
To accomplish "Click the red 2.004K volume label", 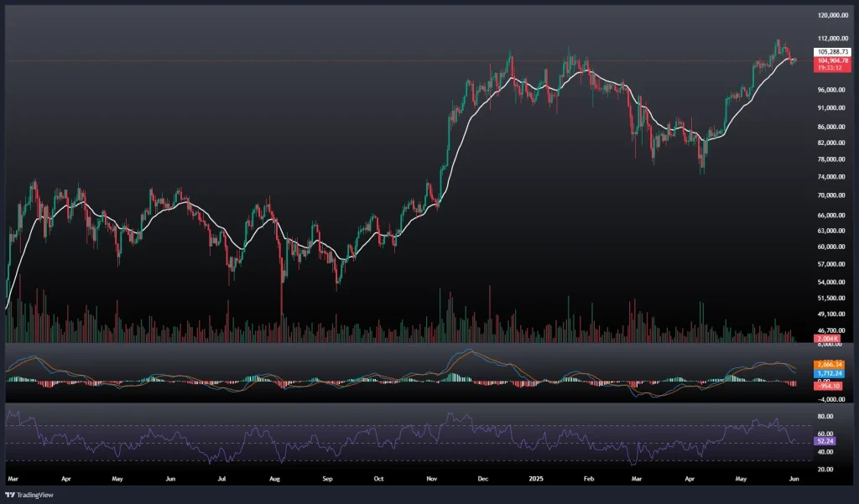I will pos(826,338).
